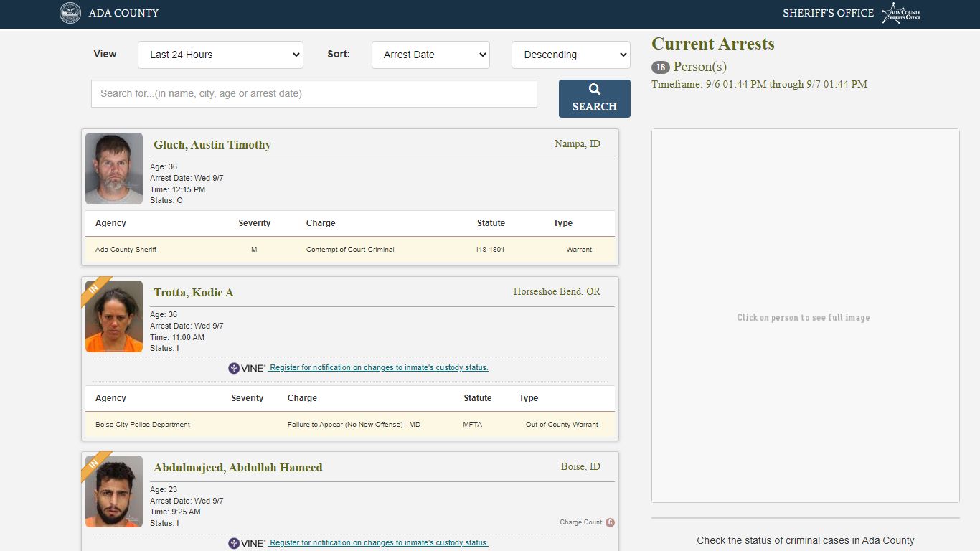Expand the Descending sort order dropdown
Viewport: 980px width, 551px height.
[571, 55]
